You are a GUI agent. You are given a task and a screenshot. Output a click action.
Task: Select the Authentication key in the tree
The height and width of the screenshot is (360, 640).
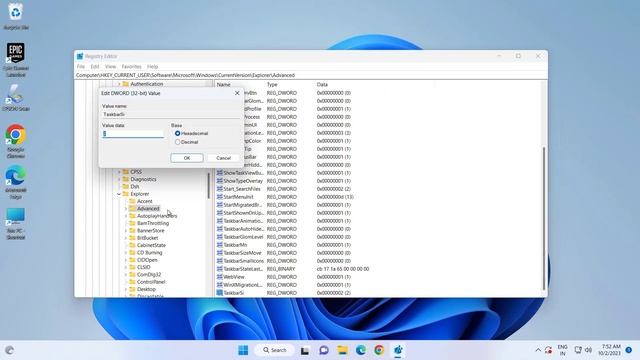147,84
